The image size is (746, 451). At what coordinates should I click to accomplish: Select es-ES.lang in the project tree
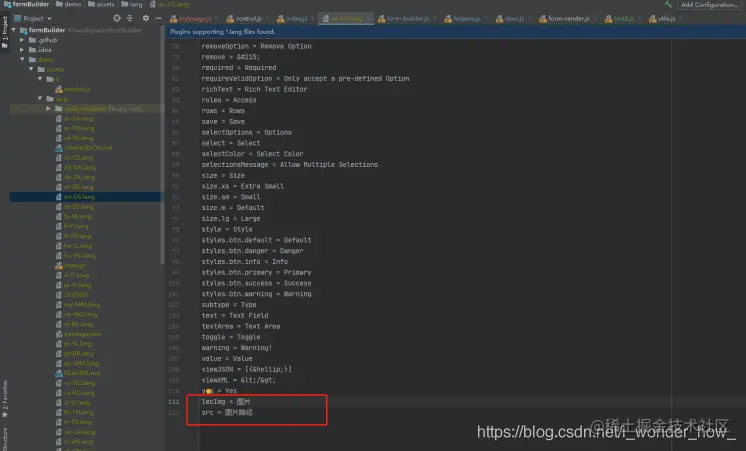click(79, 206)
